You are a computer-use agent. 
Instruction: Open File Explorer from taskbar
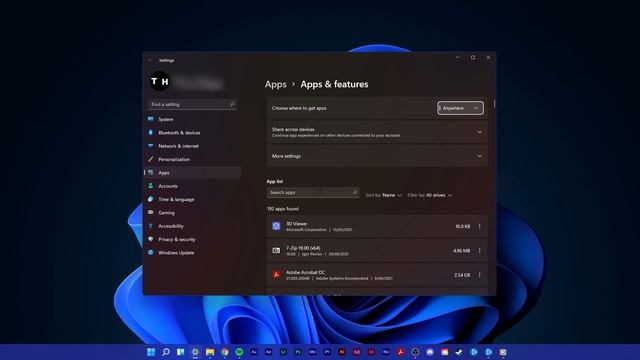point(210,352)
